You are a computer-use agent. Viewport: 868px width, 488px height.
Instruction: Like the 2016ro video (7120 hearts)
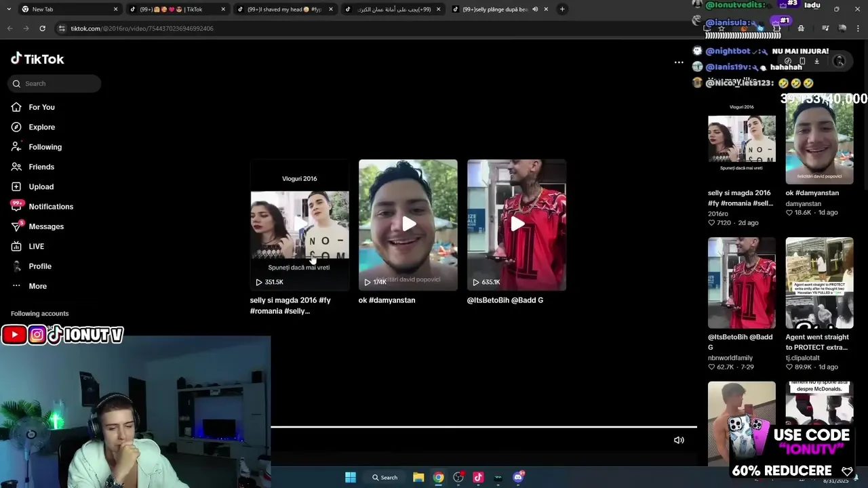pos(711,223)
